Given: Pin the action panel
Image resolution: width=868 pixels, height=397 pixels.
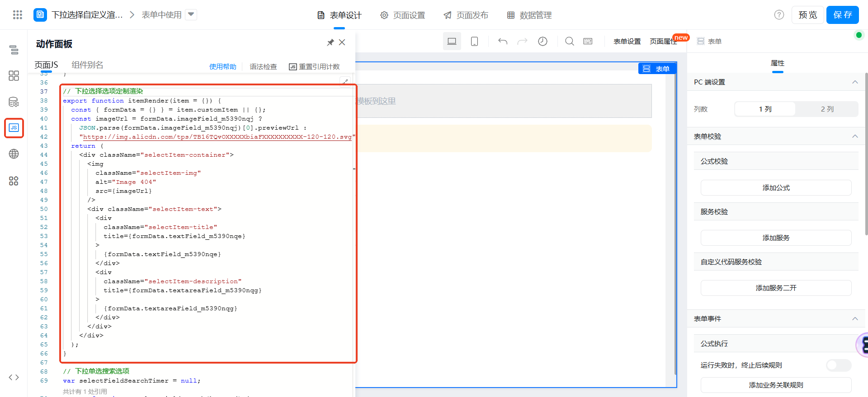Looking at the screenshot, I should point(330,42).
